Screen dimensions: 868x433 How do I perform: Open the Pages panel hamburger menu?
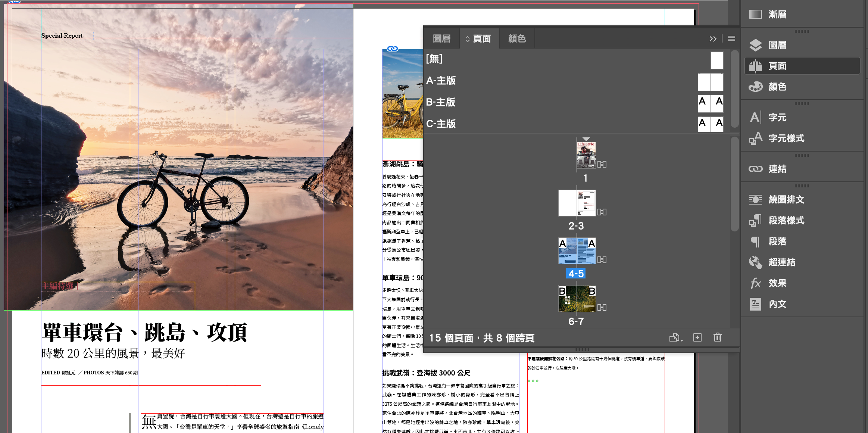[731, 39]
